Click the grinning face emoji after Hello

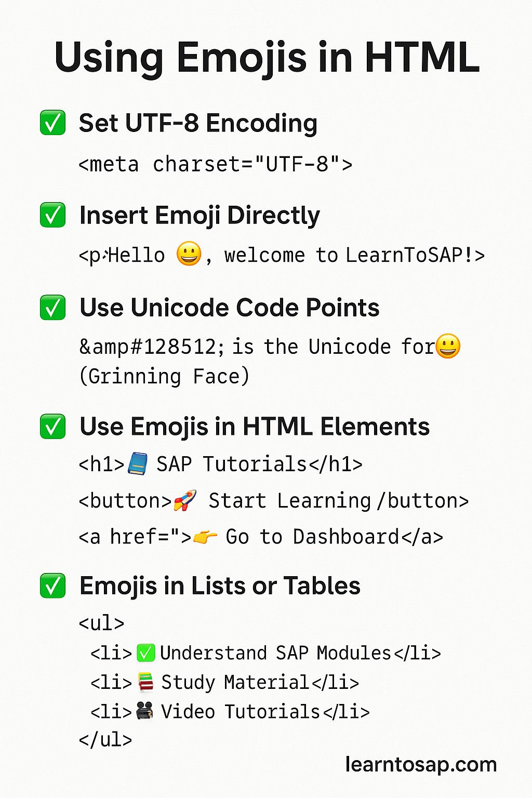pyautogui.click(x=189, y=254)
